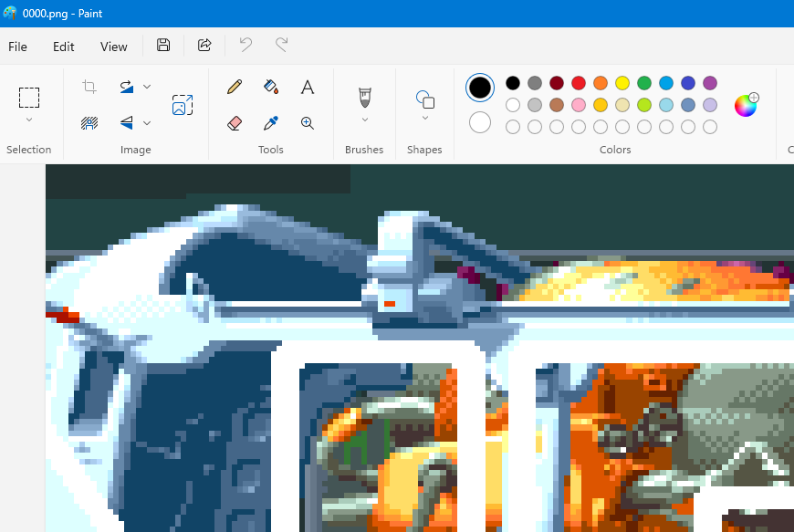Click the Redo arrow
The image size is (794, 532).
(281, 45)
